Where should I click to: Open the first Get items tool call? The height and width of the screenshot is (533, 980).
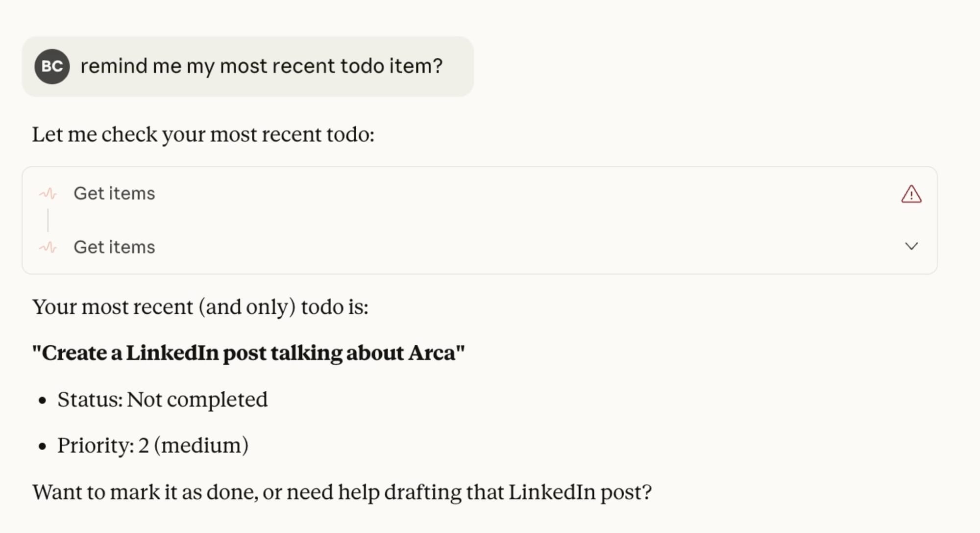(x=114, y=194)
